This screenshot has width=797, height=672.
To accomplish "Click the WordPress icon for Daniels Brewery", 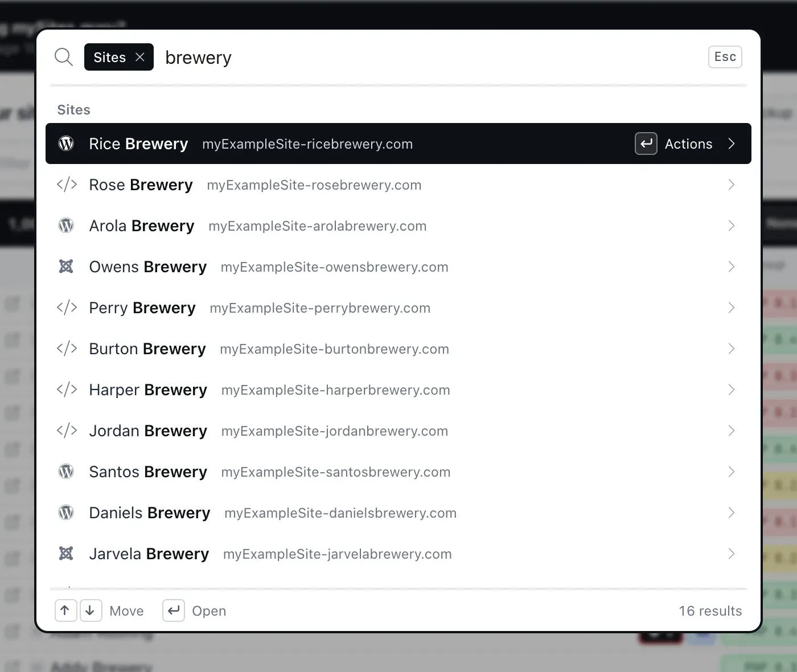I will coord(66,513).
